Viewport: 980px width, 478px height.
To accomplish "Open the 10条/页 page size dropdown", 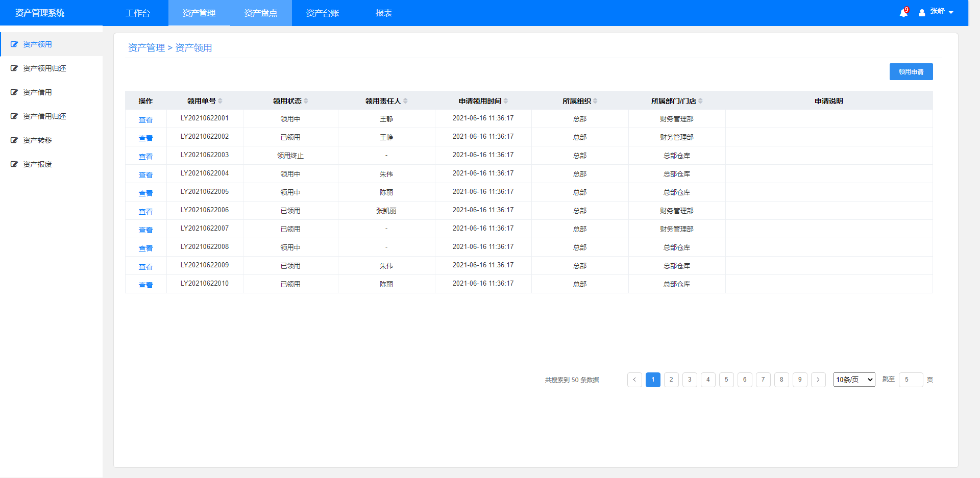I will coord(854,380).
